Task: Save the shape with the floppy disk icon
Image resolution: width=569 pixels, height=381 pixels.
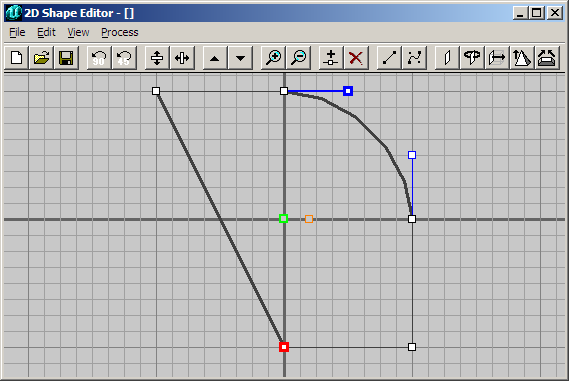Action: [66, 58]
